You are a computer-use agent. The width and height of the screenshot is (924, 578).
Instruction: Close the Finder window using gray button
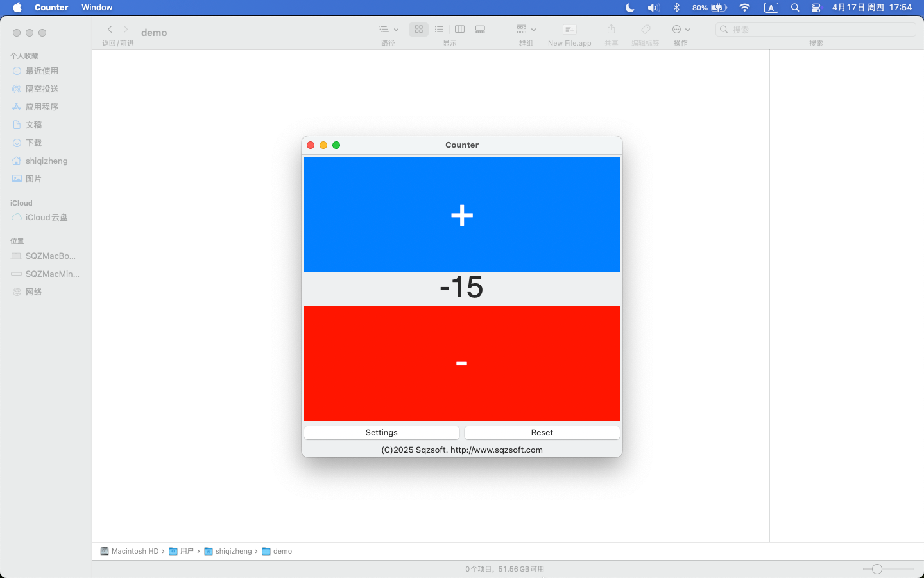pos(17,33)
